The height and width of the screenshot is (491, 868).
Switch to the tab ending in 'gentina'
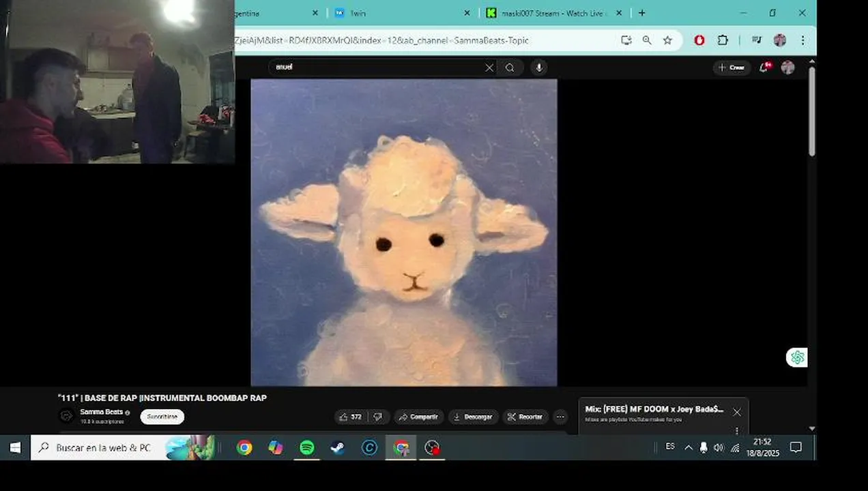pos(273,13)
